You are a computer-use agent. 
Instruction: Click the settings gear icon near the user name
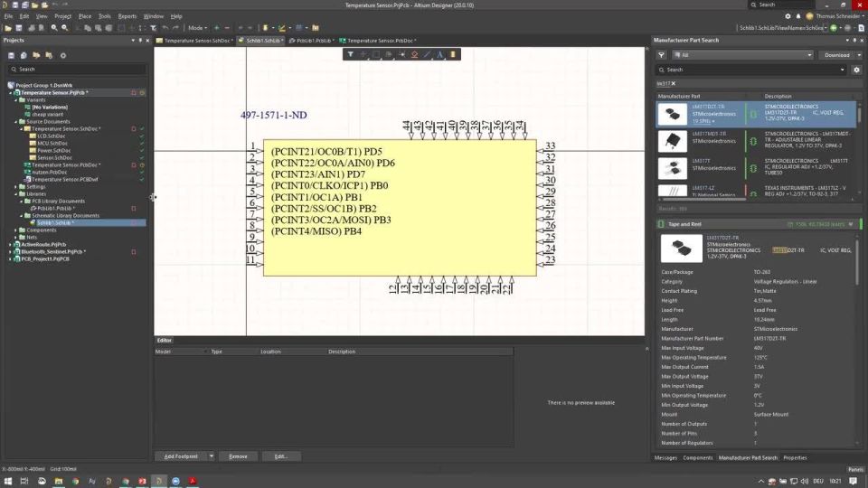pyautogui.click(x=788, y=16)
